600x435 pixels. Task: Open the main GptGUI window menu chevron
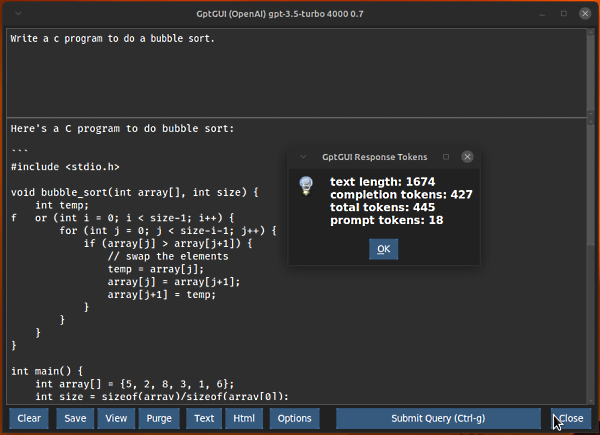coord(18,14)
